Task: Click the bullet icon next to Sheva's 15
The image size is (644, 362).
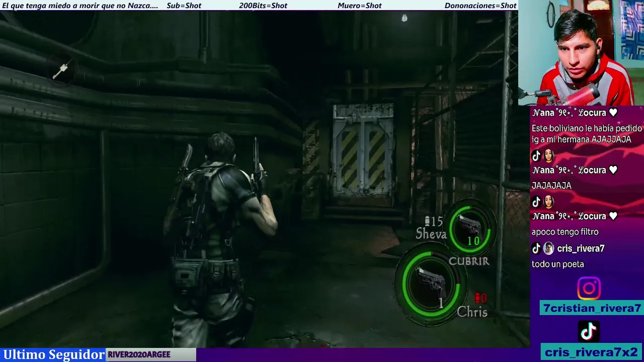Action: [x=427, y=221]
